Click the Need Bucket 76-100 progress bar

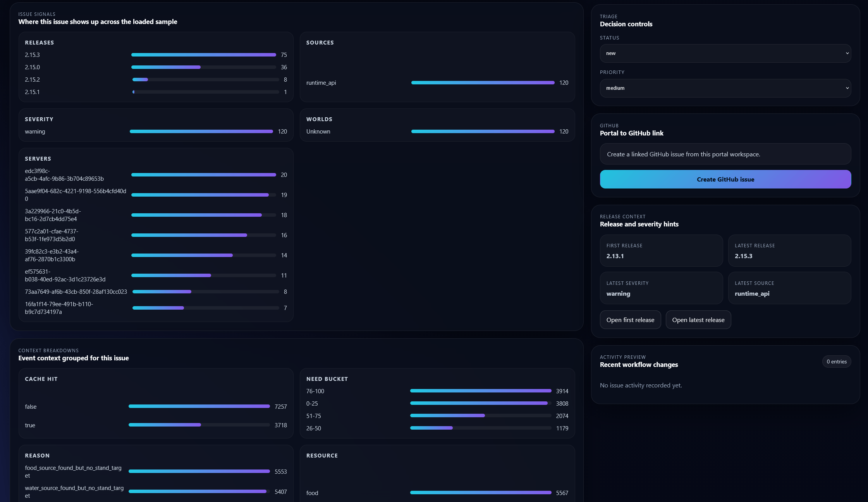click(x=481, y=391)
